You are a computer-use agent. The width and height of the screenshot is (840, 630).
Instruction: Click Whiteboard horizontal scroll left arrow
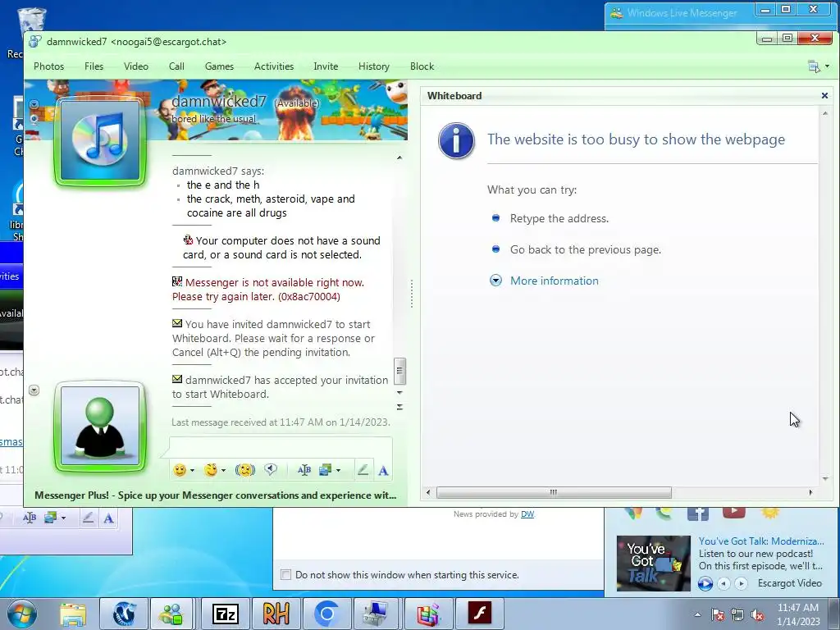click(428, 492)
